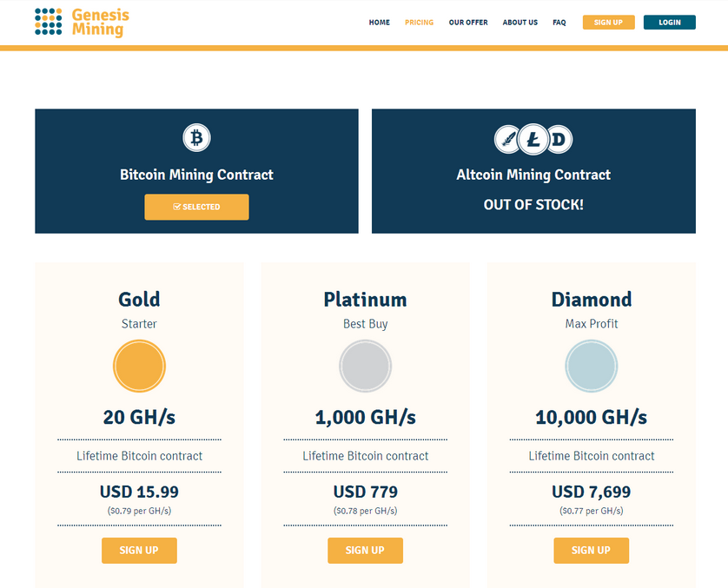Select the Platinum plan grey circle
Image resolution: width=728 pixels, height=588 pixels.
[366, 367]
